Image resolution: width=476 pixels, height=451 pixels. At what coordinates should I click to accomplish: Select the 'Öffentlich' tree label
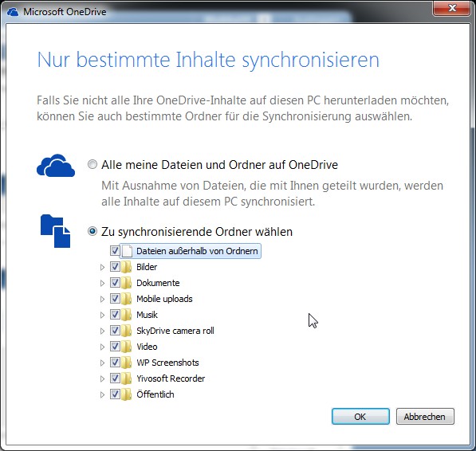(155, 394)
